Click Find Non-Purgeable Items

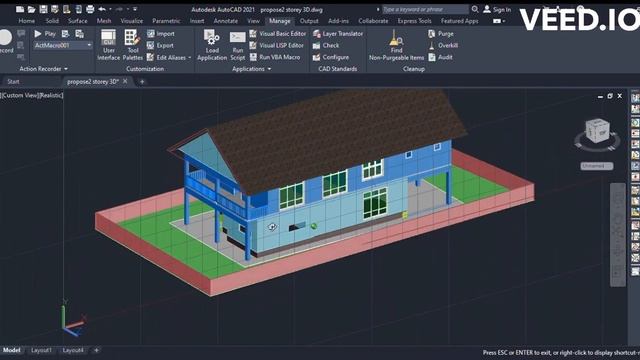(x=396, y=45)
